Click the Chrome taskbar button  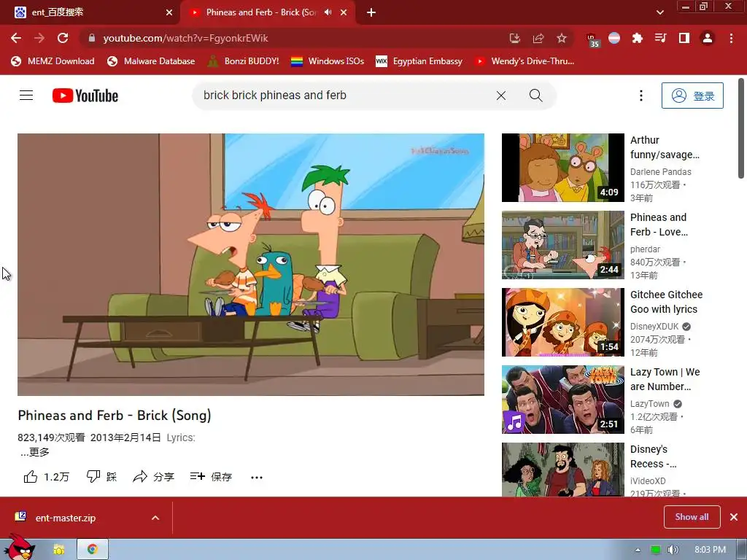93,550
